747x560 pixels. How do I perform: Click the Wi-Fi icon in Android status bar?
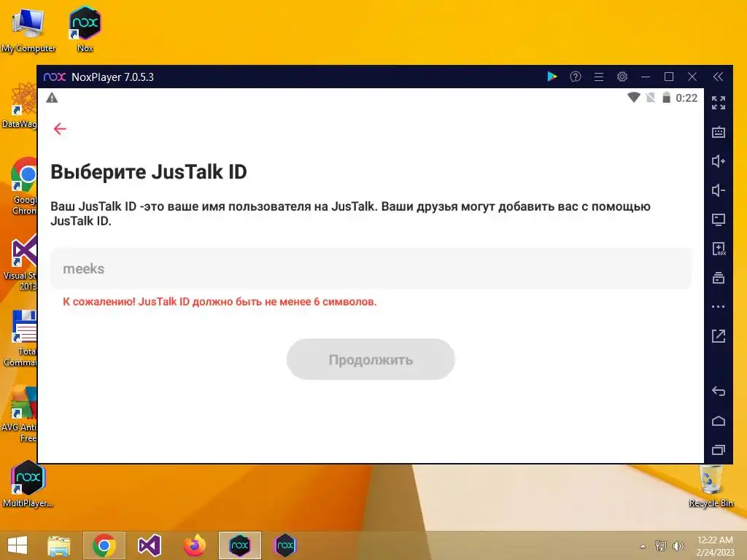tap(634, 98)
